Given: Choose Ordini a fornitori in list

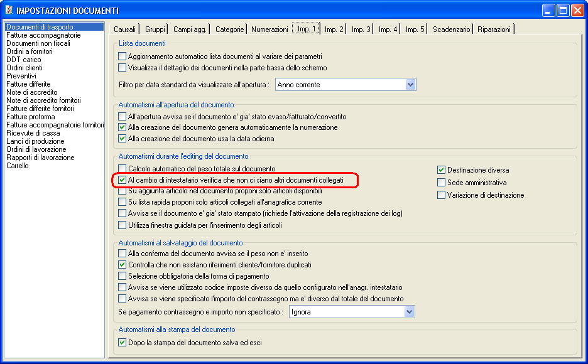Looking at the screenshot, I should point(55,51).
